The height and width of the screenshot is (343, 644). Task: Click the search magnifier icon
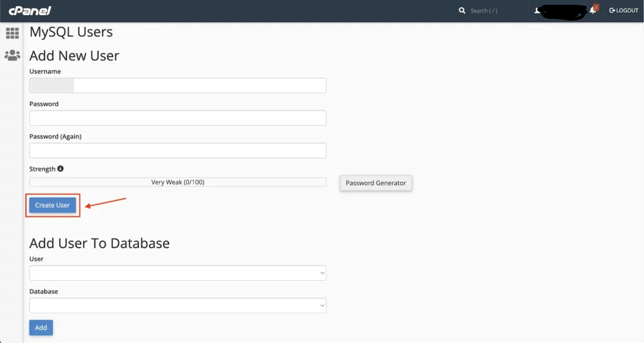tap(462, 11)
